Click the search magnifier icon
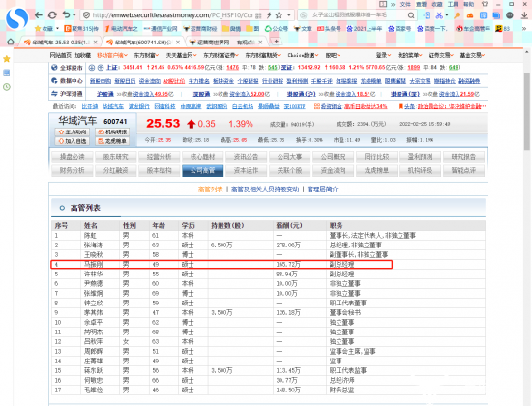Viewport: 532px width, 406px height. pyautogui.click(x=411, y=15)
